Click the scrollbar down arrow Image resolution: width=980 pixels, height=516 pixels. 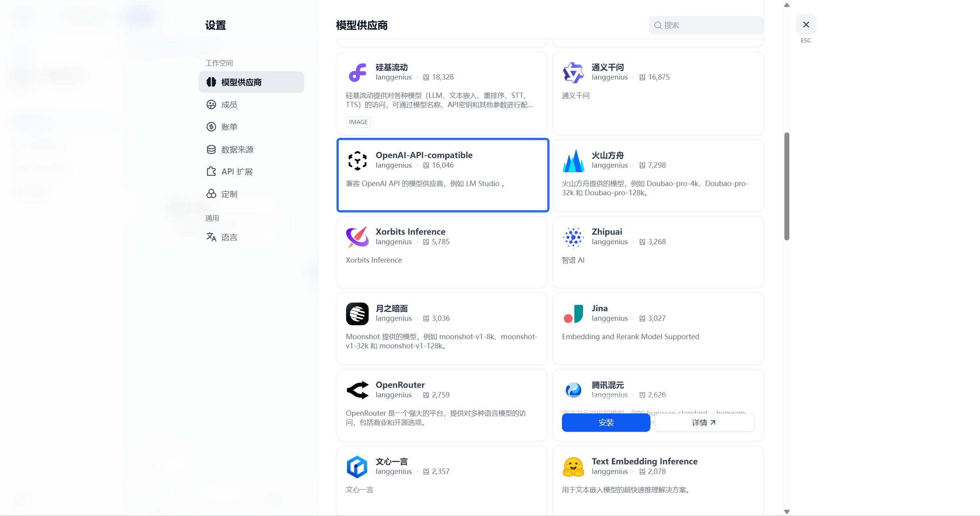click(787, 511)
